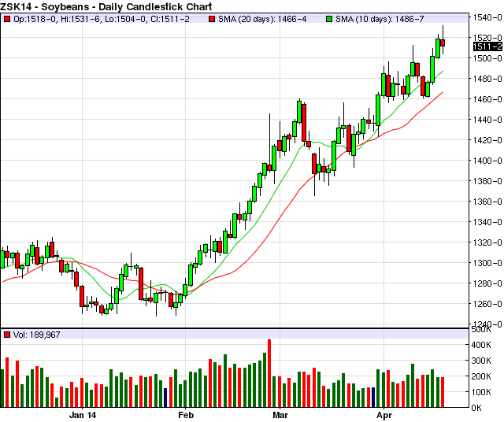
Task: Click the red OHLC legend swatch
Action: tap(7, 19)
